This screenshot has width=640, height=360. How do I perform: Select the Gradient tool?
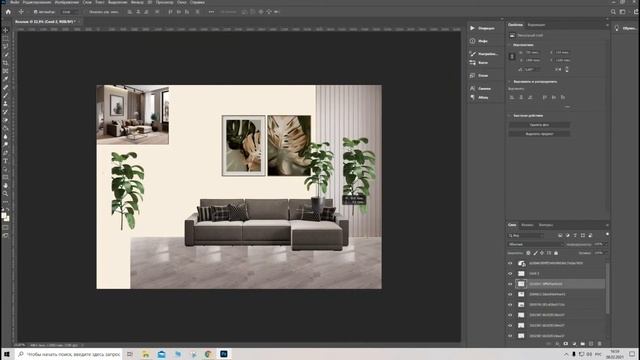(5, 129)
